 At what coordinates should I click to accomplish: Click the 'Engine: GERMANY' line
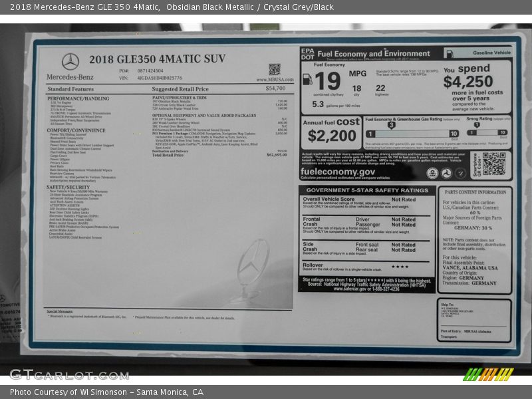pyautogui.click(x=463, y=278)
